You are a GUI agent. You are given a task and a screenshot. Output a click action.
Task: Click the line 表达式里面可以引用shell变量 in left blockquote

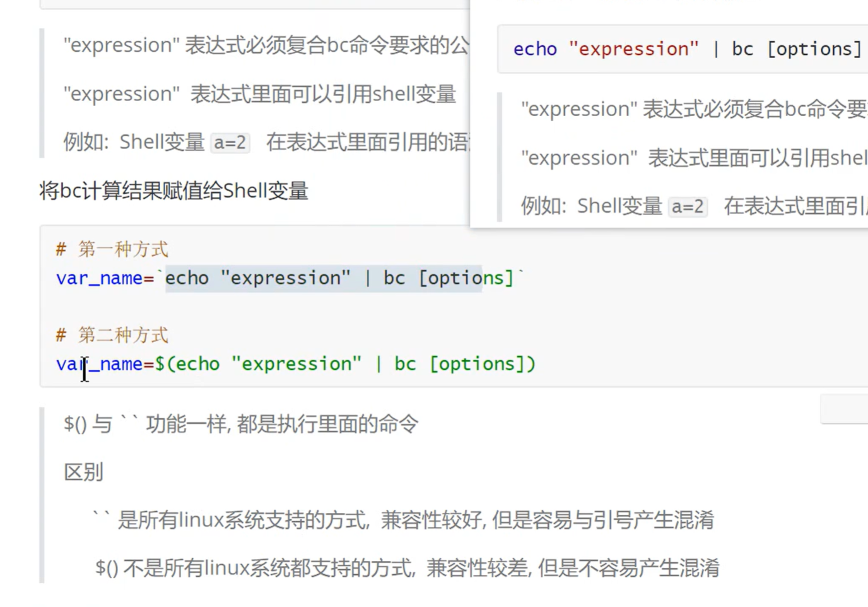[x=260, y=94]
